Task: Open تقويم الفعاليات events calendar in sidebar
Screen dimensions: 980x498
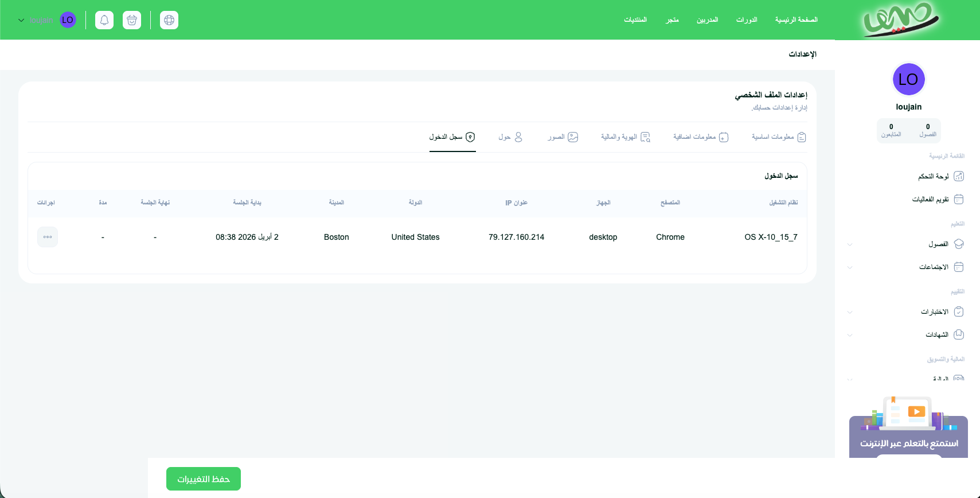Action: 938,199
